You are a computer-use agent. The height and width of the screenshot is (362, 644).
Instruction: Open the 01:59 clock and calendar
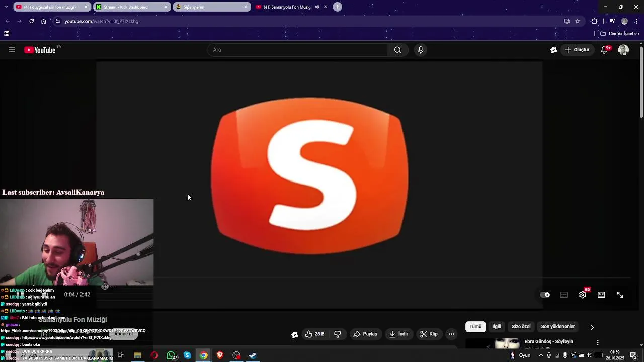pyautogui.click(x=615, y=355)
